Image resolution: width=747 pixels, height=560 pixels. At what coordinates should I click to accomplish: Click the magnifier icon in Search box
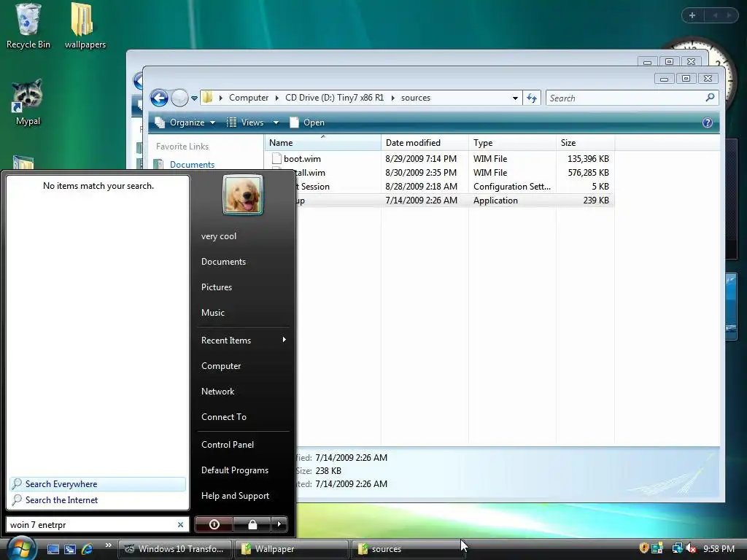pos(710,98)
